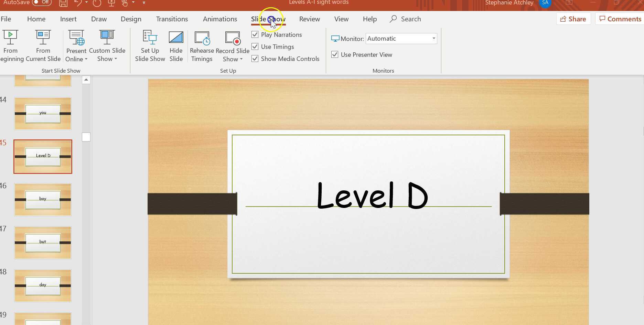Image resolution: width=644 pixels, height=325 pixels.
Task: Click the Save icon in Quick Access Toolbar
Action: coord(63,3)
